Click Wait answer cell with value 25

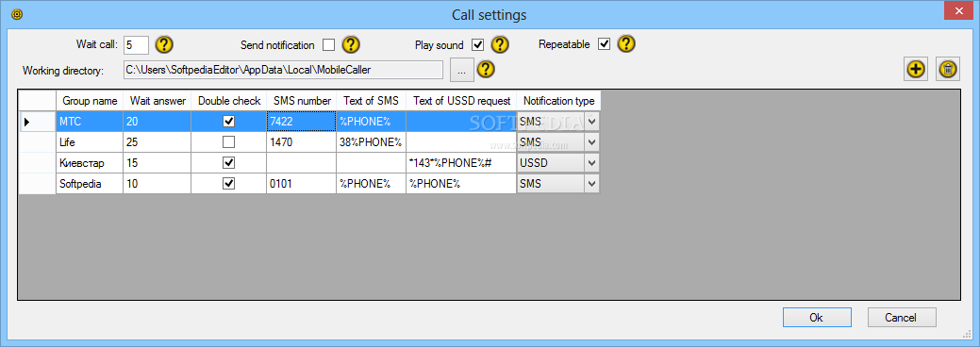158,142
